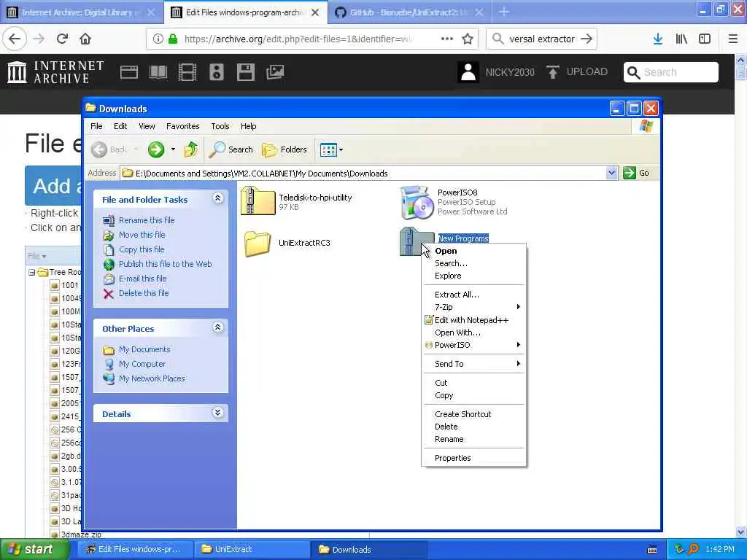Toggle the Firefox sidebar icon

pyautogui.click(x=705, y=39)
